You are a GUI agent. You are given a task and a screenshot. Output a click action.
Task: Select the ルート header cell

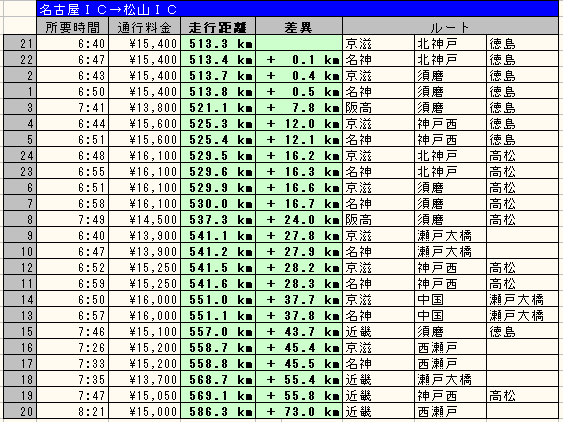[450, 26]
